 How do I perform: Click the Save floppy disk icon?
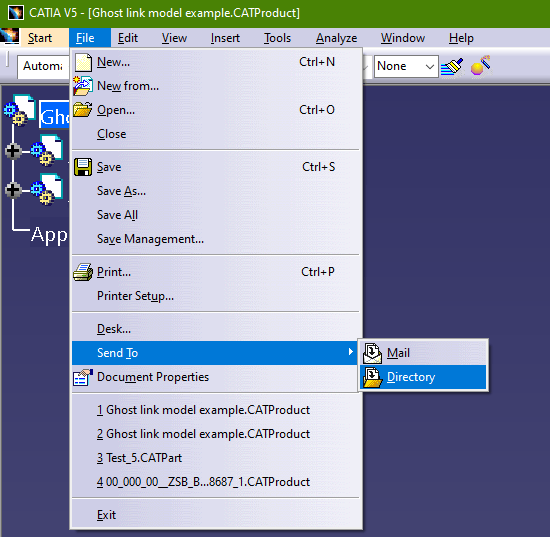click(x=83, y=167)
